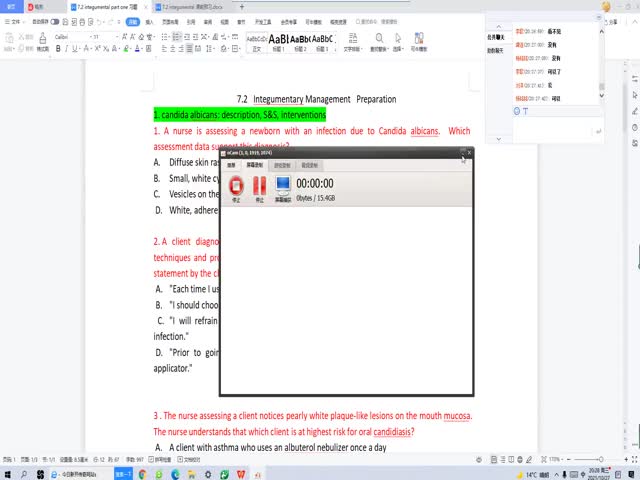
Task: Click the blue monitor screen capture icon
Action: (x=282, y=186)
